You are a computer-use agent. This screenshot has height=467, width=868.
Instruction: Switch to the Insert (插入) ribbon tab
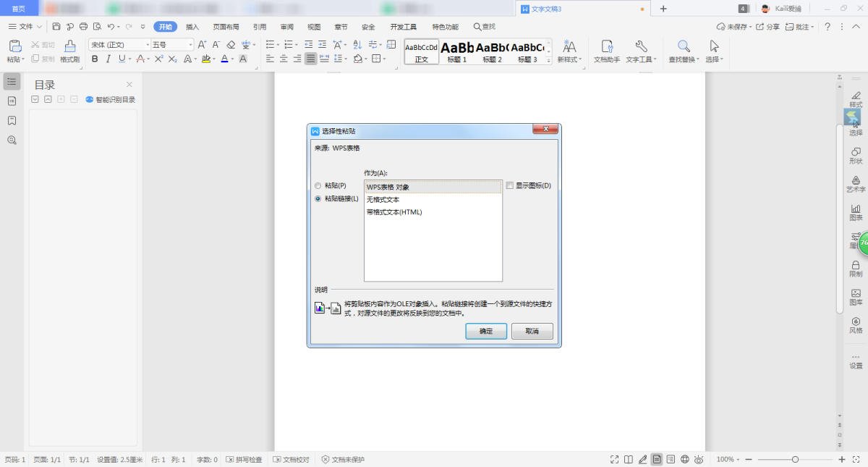(192, 27)
